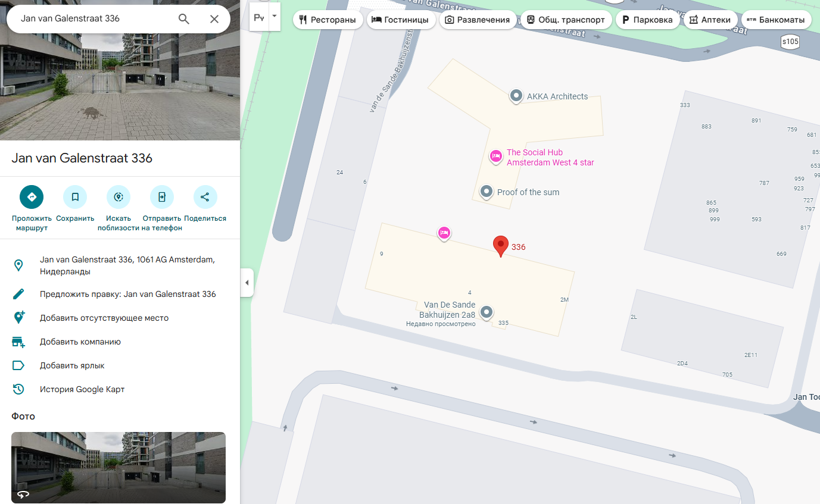Image resolution: width=820 pixels, height=504 pixels.
Task: Click the search magnifier icon
Action: pos(184,19)
